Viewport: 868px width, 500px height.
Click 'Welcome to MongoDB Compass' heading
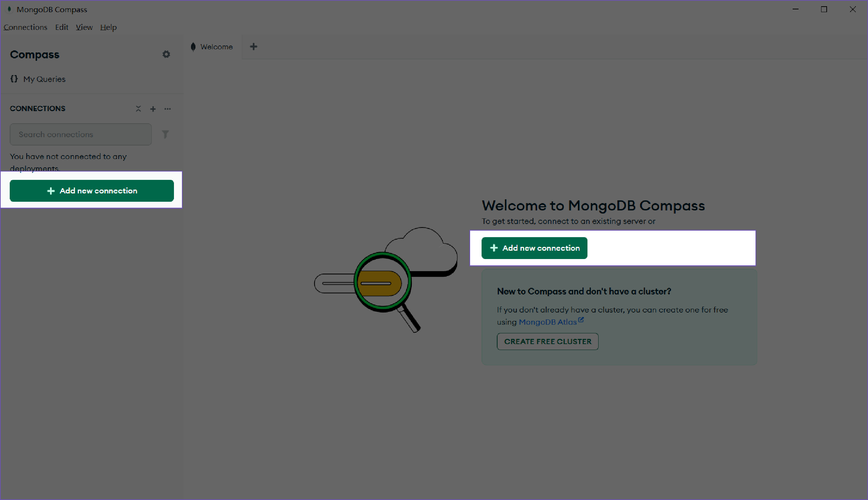593,206
